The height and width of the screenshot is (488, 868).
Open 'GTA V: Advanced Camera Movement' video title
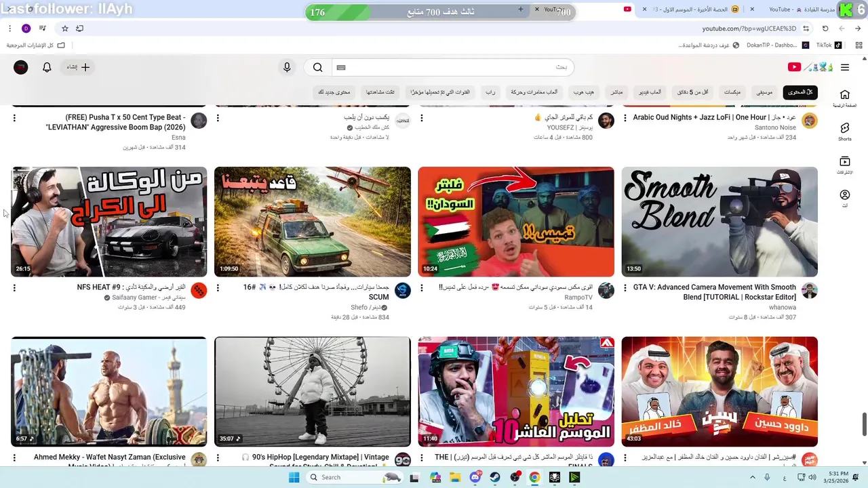(715, 292)
